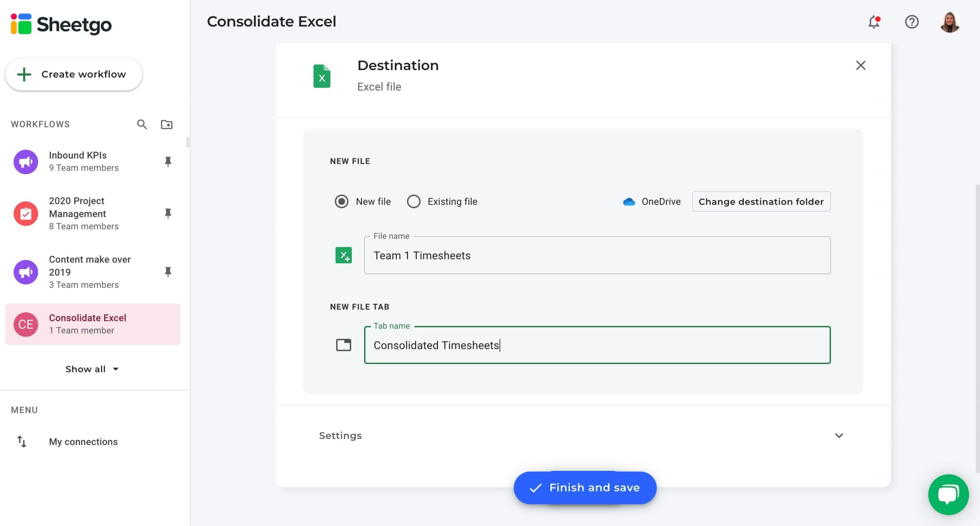Click the CE avatar for Consolidate Excel
The width and height of the screenshot is (980, 526).
(x=26, y=324)
